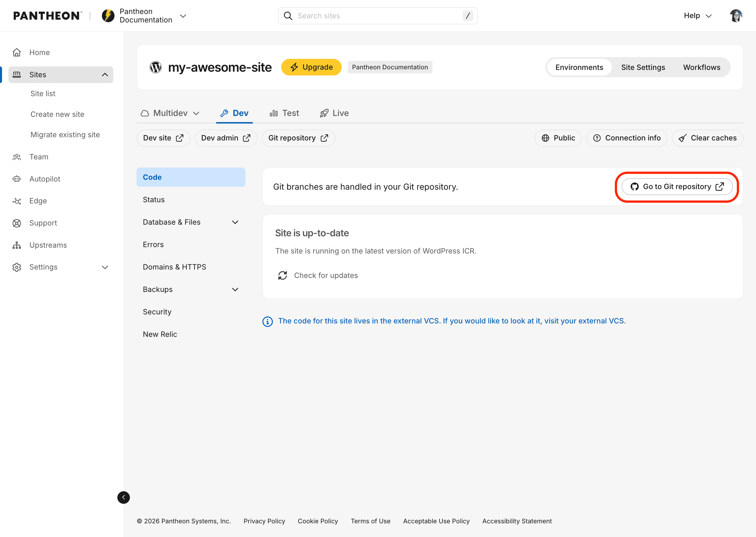Select the Code section

click(191, 177)
